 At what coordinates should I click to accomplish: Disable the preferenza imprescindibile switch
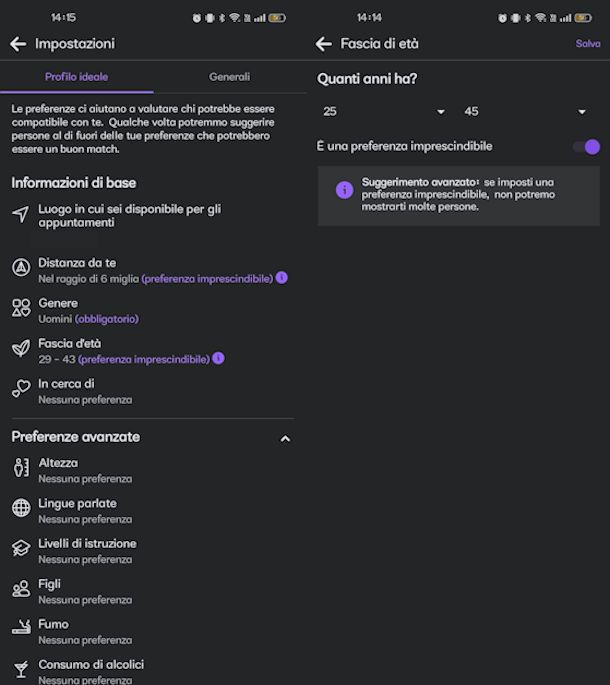[x=587, y=147]
